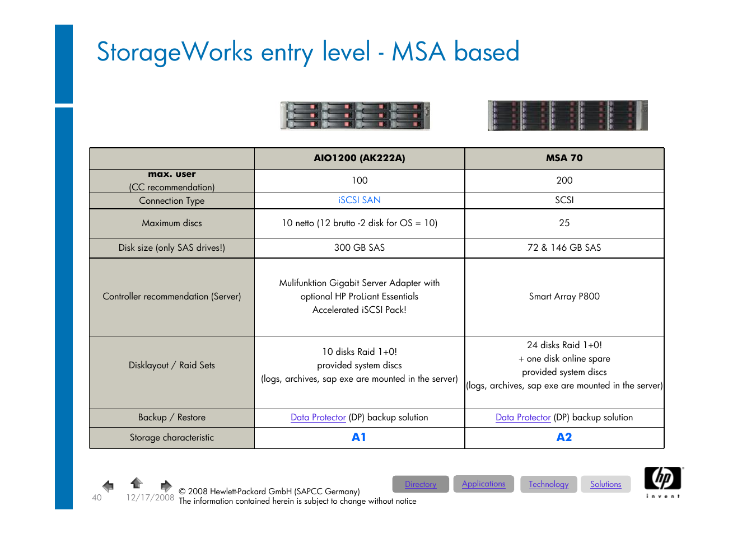This screenshot has width=756, height=534.
Task: Select the Storage characteristic row label
Action: point(172,437)
